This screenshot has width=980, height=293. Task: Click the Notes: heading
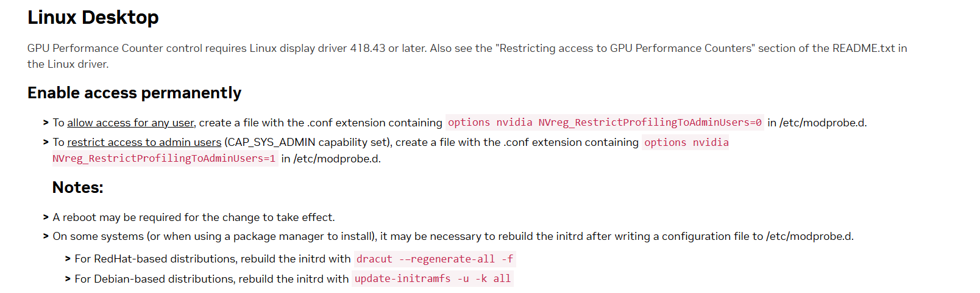point(78,187)
